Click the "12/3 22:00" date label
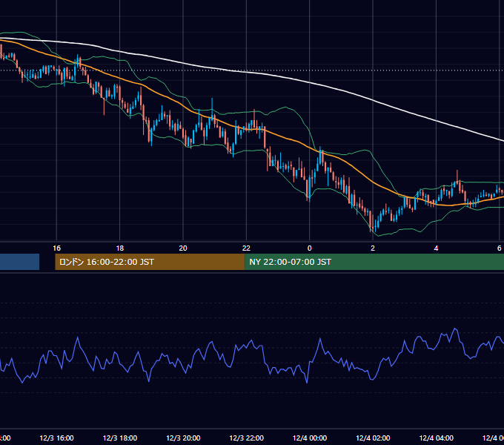This screenshot has height=445, width=504. (247, 438)
